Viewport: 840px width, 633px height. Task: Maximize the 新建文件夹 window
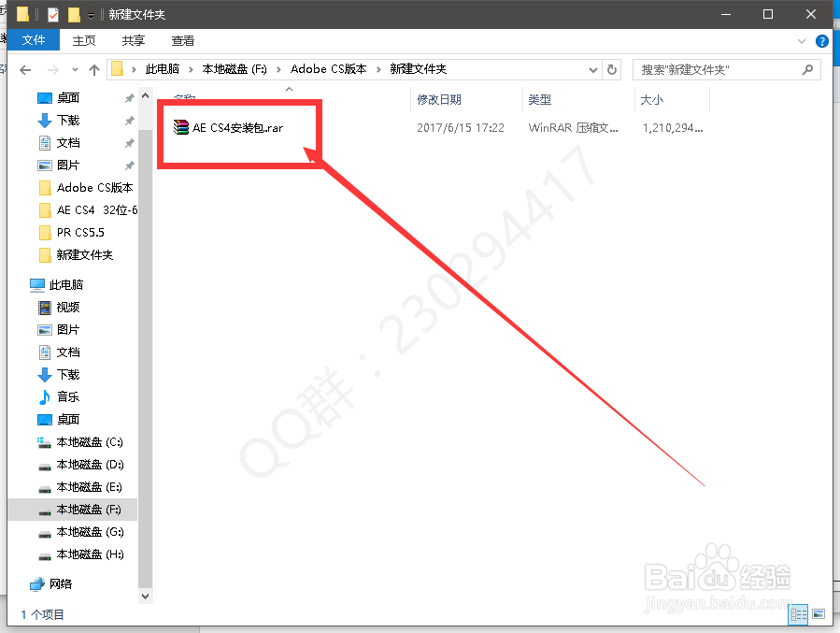coord(768,14)
